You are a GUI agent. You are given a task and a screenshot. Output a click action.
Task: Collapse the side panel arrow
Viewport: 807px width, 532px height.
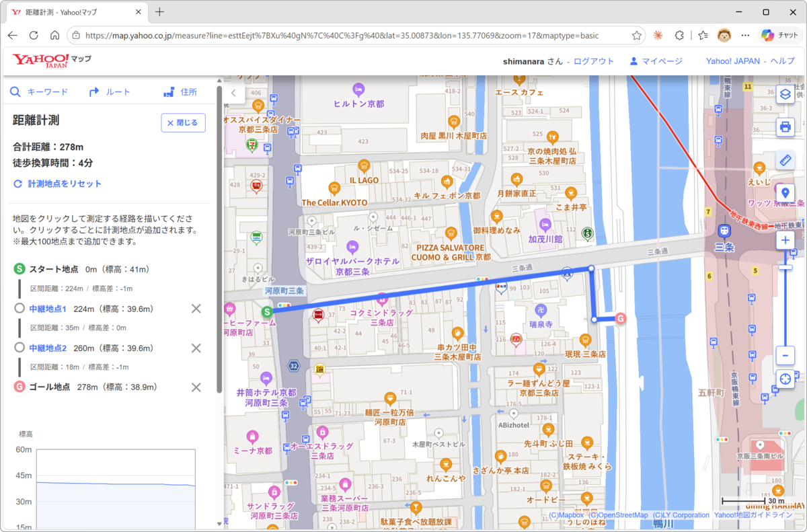pyautogui.click(x=233, y=93)
